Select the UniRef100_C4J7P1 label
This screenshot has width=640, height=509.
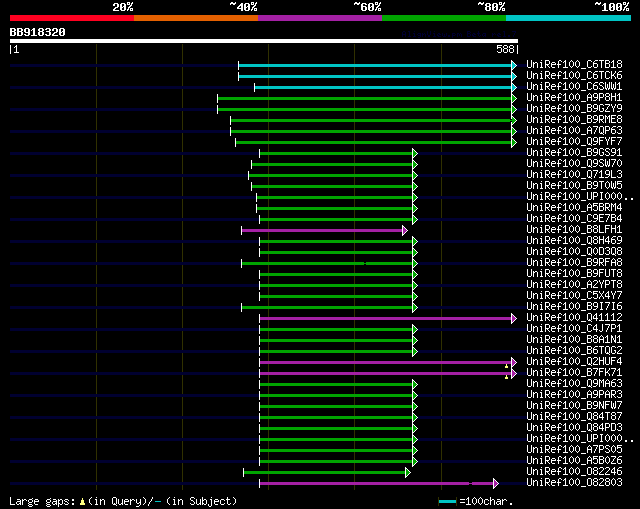pos(574,329)
